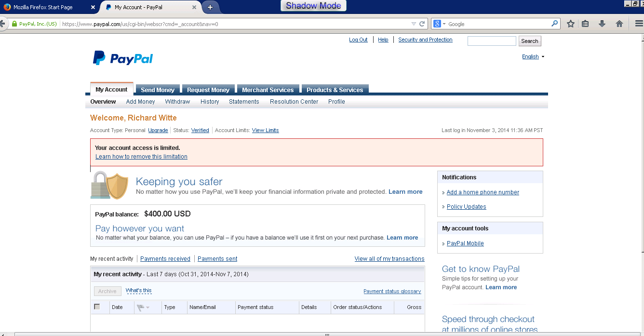Click the padlock and shield image
644x336 pixels.
tap(109, 185)
